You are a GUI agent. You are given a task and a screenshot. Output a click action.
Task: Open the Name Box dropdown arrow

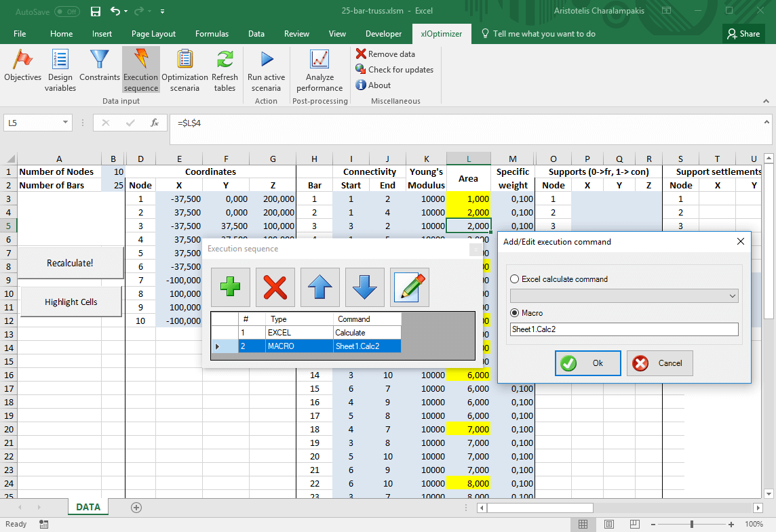point(66,123)
